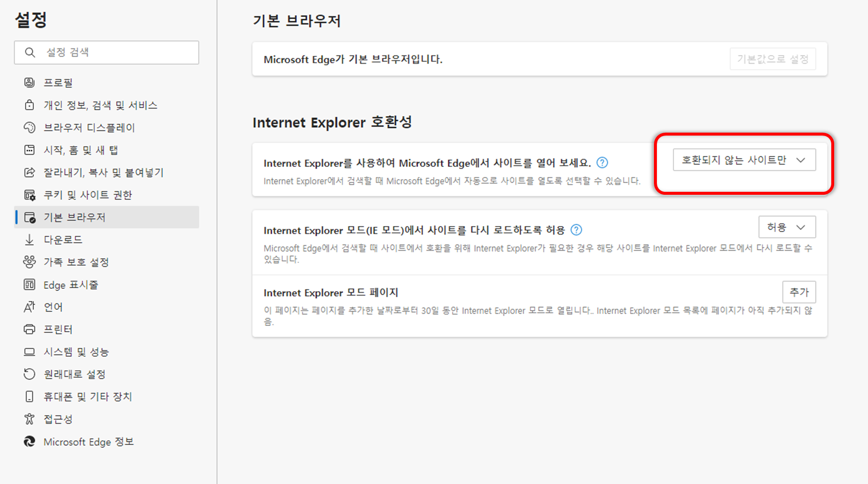Open 개인 정보, 검색 및 서비스 page
This screenshot has width=868, height=484.
coord(107,105)
